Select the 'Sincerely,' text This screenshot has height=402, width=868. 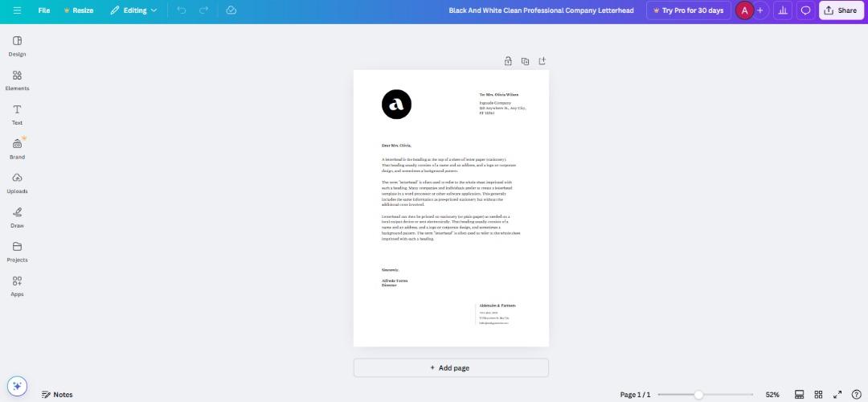(x=390, y=269)
